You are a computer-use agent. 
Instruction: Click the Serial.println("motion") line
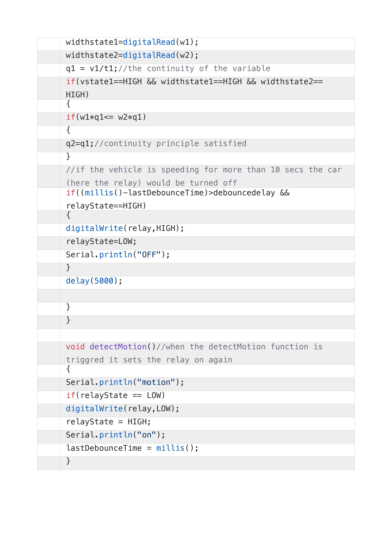(125, 382)
